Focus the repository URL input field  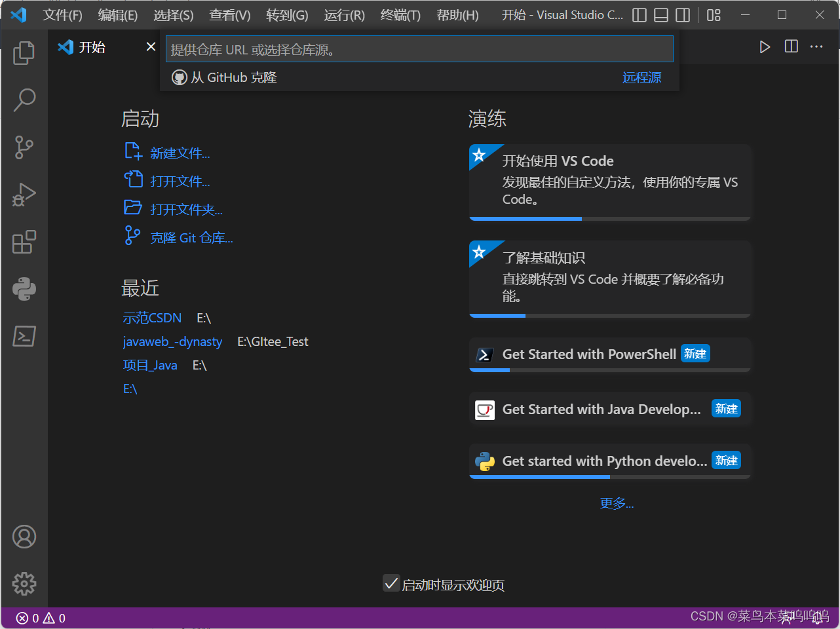[419, 49]
